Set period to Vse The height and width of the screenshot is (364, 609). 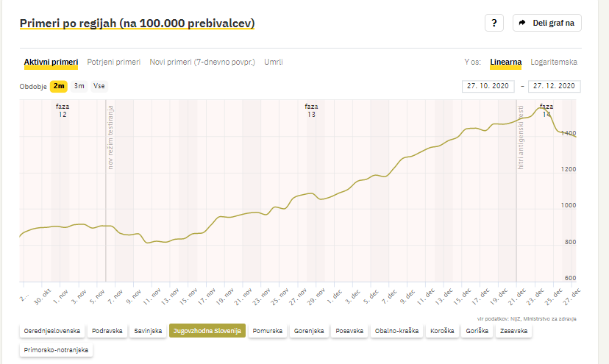click(x=99, y=86)
